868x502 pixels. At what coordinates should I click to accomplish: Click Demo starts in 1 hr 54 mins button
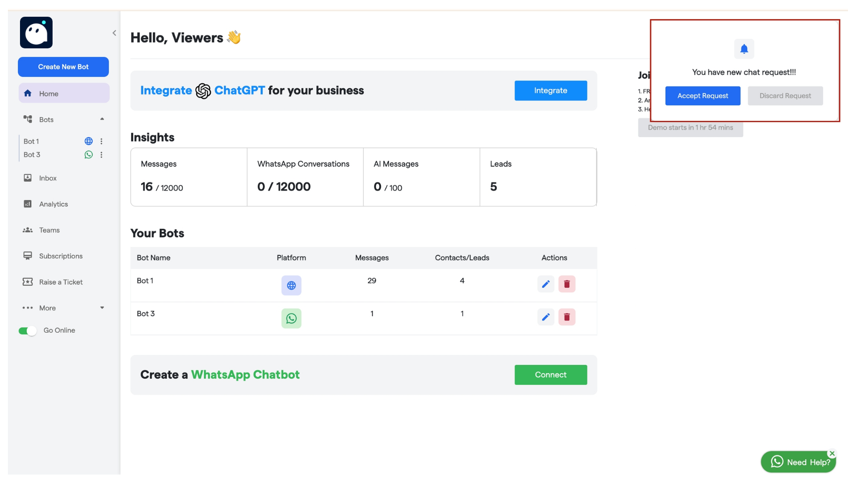(x=690, y=128)
